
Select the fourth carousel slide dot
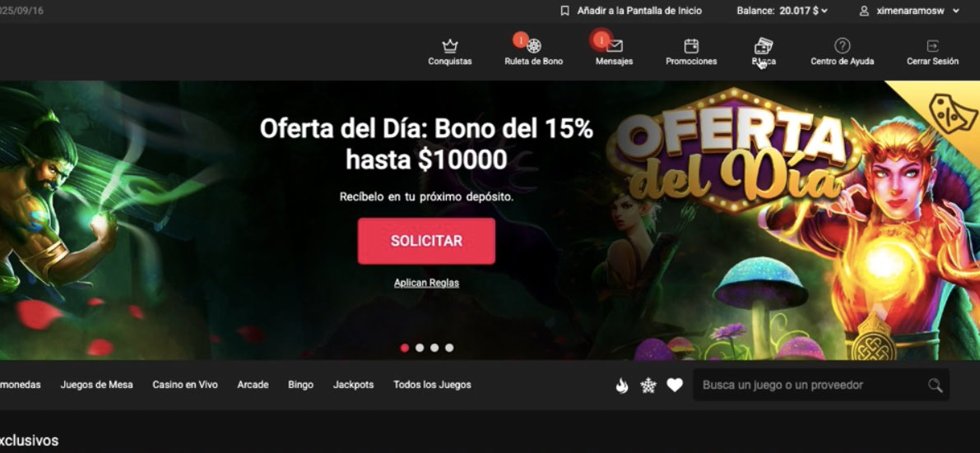click(449, 348)
